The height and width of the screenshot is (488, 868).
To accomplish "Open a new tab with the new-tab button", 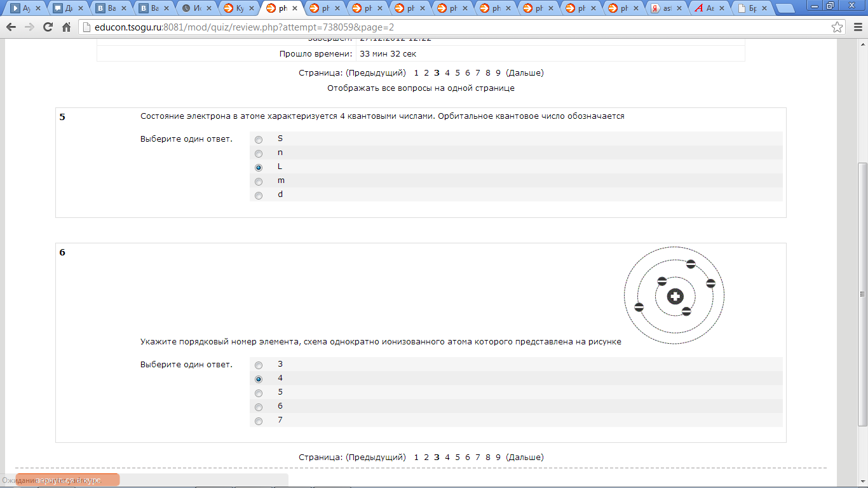I will (x=785, y=9).
